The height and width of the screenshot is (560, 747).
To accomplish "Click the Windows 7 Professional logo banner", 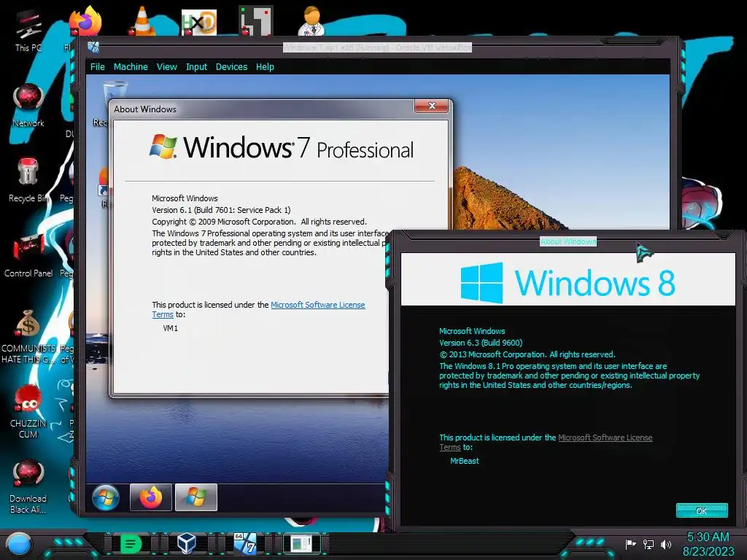I will [281, 147].
